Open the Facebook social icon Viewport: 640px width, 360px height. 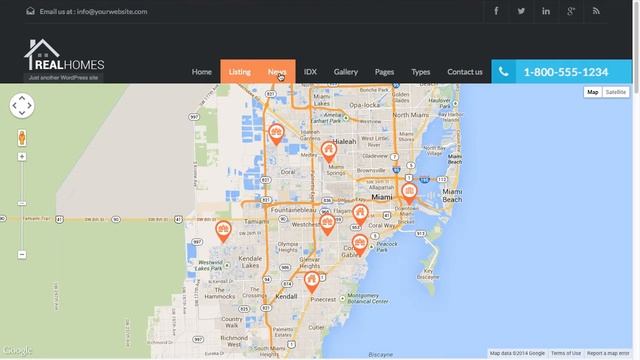coord(496,11)
